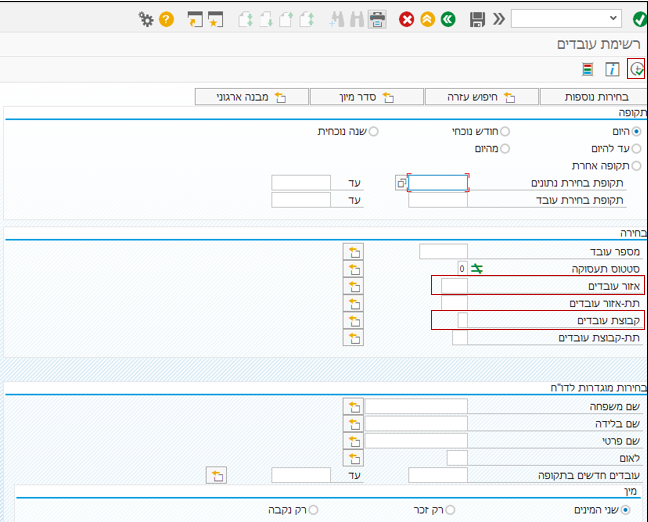Click the yellow Exit up-arrow icon
The width and height of the screenshot is (648, 522).
(x=427, y=19)
